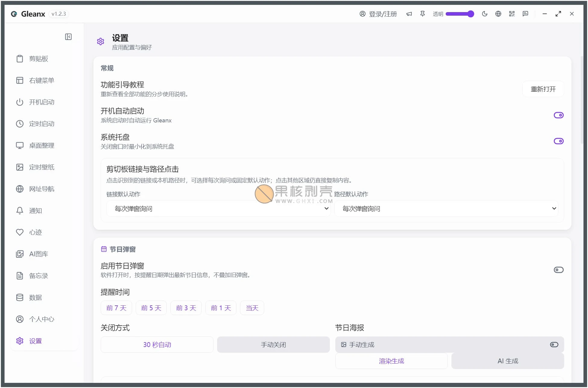This screenshot has height=388, width=588.
Task: Open 路径默认动作 dropdown
Action: coord(446,209)
